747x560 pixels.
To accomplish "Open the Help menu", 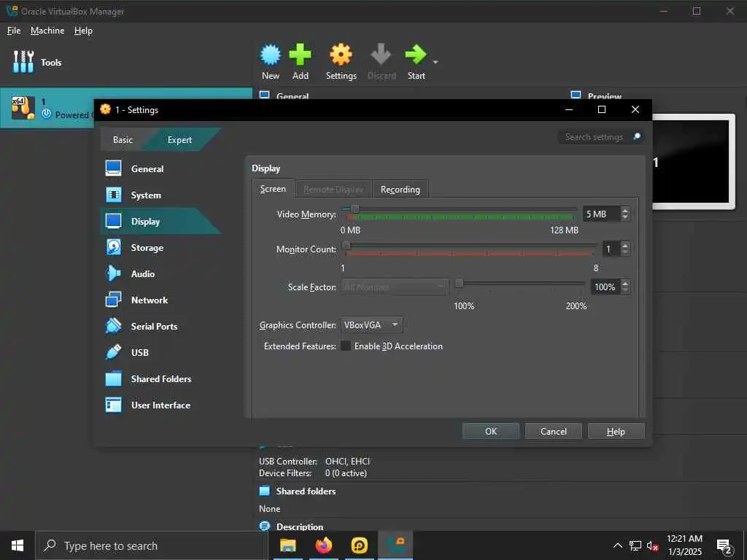I will pyautogui.click(x=83, y=31).
